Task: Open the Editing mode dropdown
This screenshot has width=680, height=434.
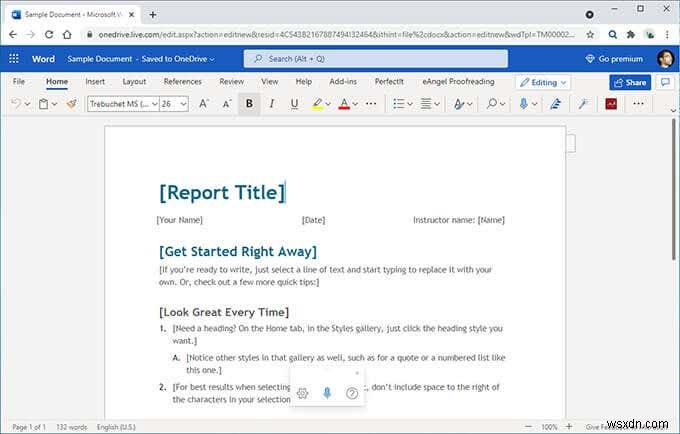Action: click(x=543, y=82)
